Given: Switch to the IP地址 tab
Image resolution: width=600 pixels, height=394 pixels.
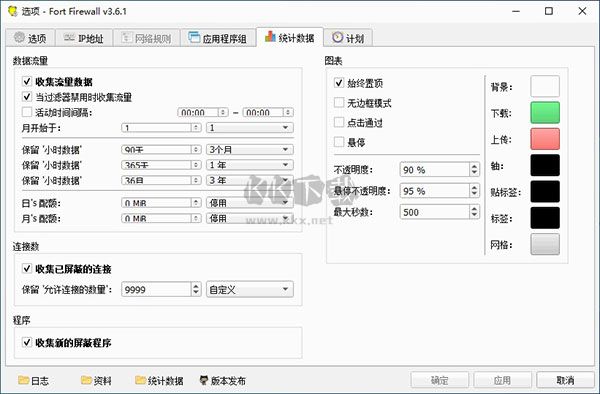Looking at the screenshot, I should (x=84, y=38).
